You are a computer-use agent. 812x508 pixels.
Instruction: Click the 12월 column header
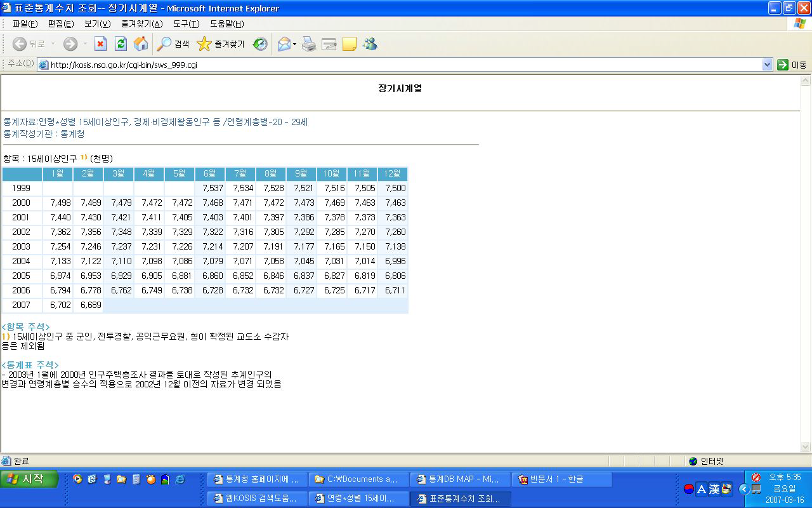click(x=393, y=173)
